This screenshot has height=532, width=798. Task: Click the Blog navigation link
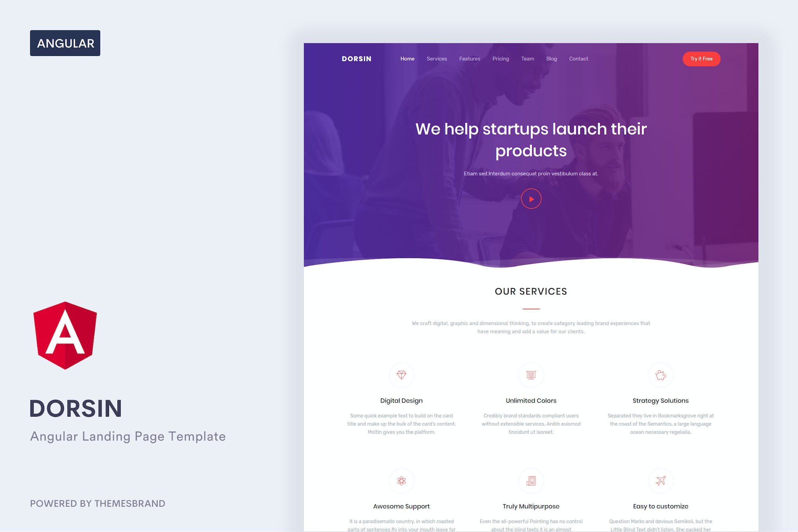point(551,58)
